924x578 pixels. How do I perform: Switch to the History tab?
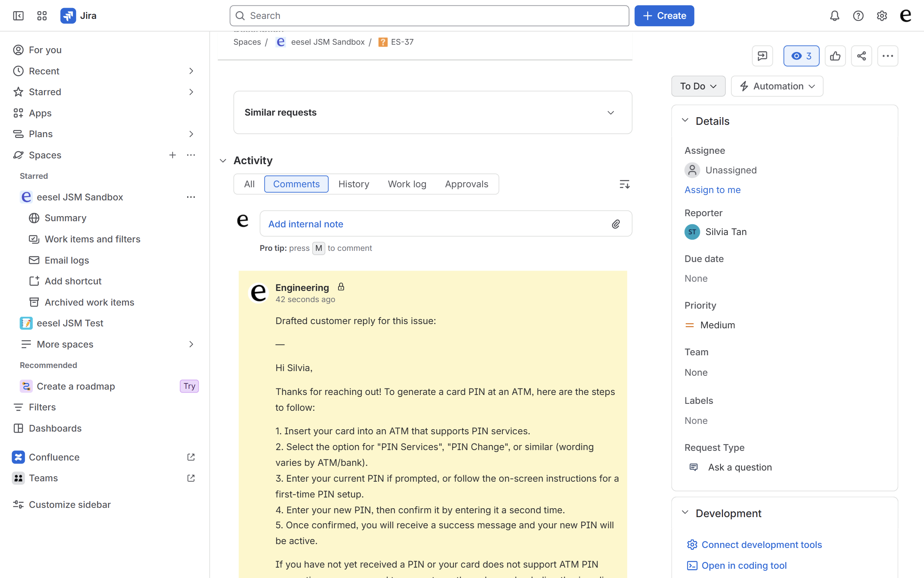point(354,184)
